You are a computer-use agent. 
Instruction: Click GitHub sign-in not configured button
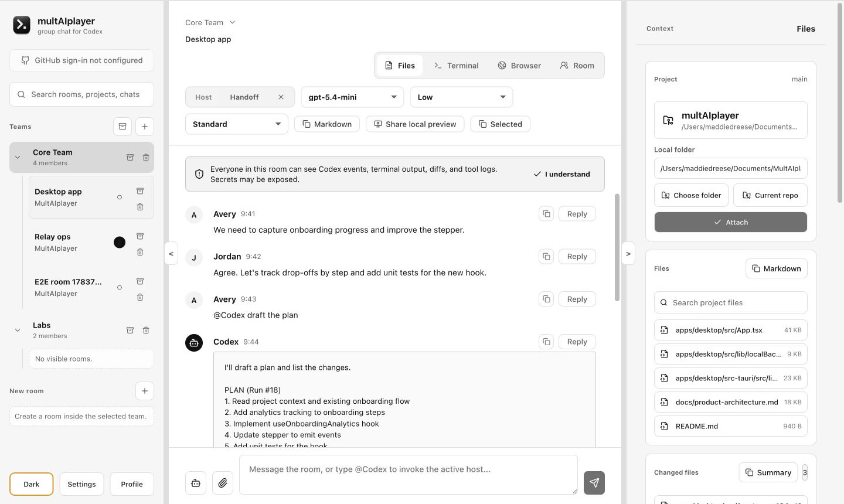coord(81,60)
